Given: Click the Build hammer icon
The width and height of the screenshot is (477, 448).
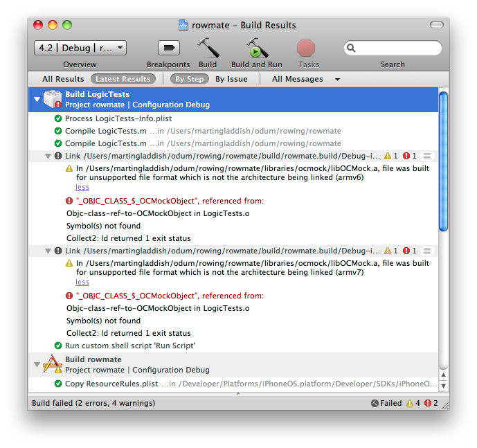Looking at the screenshot, I should (208, 48).
